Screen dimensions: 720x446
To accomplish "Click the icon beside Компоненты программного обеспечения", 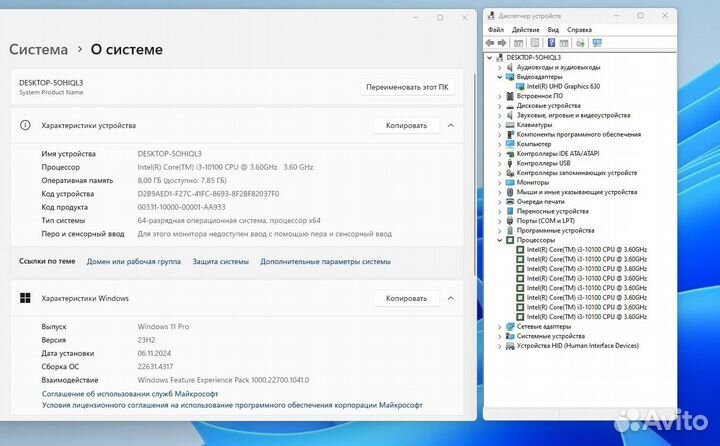I will pyautogui.click(x=510, y=135).
